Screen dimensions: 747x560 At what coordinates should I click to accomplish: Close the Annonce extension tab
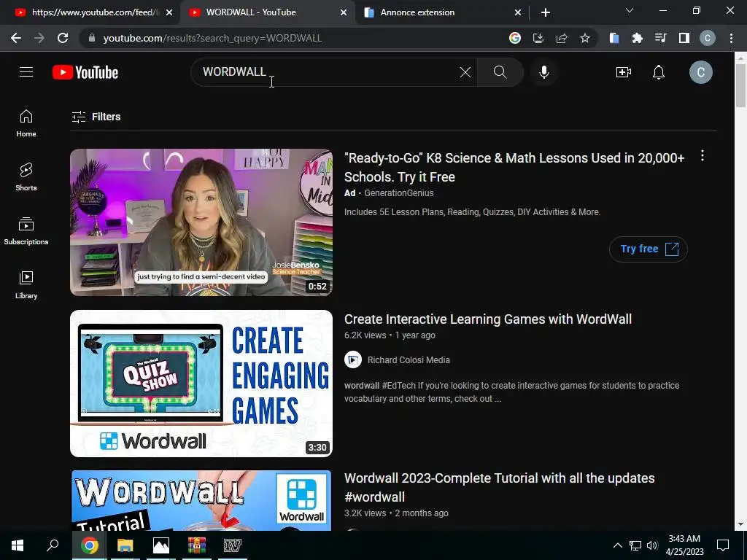[x=518, y=12]
